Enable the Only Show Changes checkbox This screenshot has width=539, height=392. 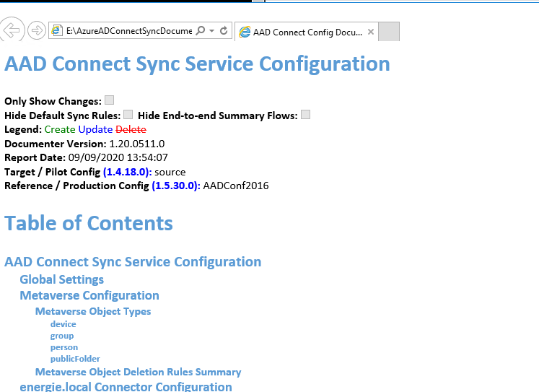click(x=110, y=100)
